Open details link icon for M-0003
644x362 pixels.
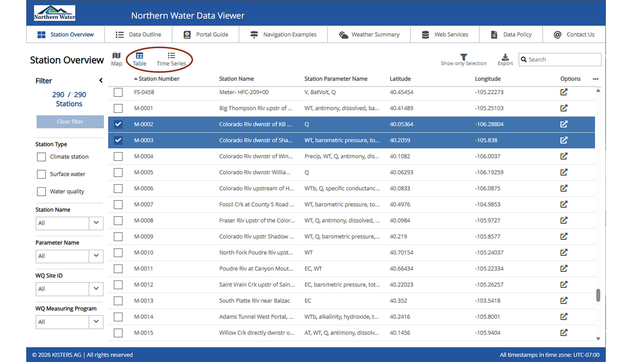click(564, 140)
